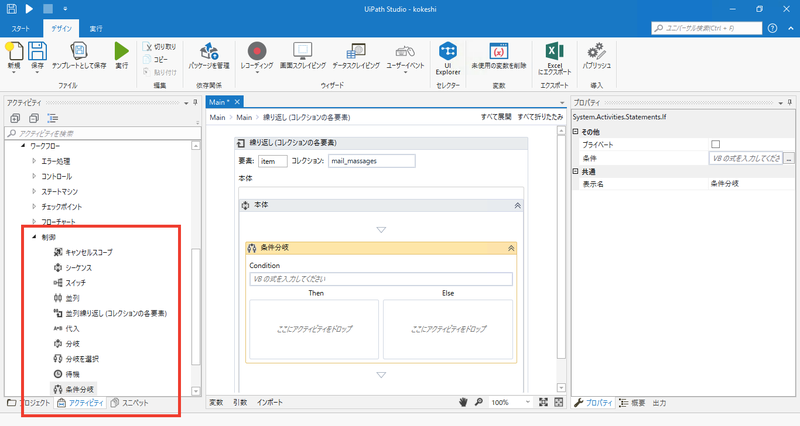Expand the チェックポイント node

pos(34,207)
